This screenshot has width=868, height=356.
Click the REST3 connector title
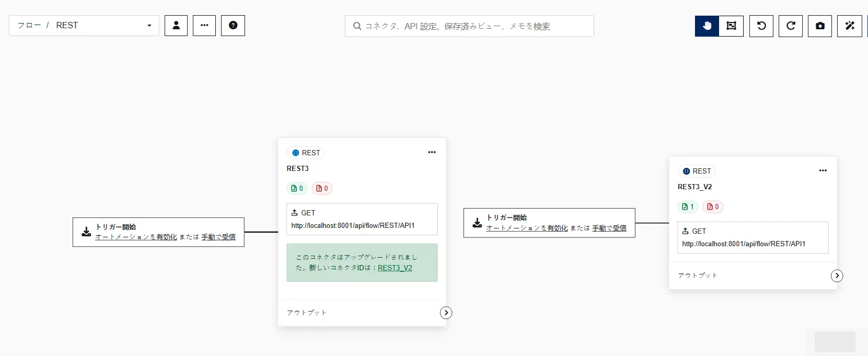298,168
